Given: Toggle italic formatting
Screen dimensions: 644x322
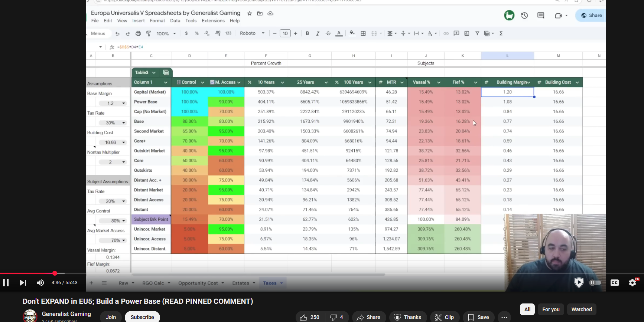Looking at the screenshot, I should pyautogui.click(x=318, y=33).
